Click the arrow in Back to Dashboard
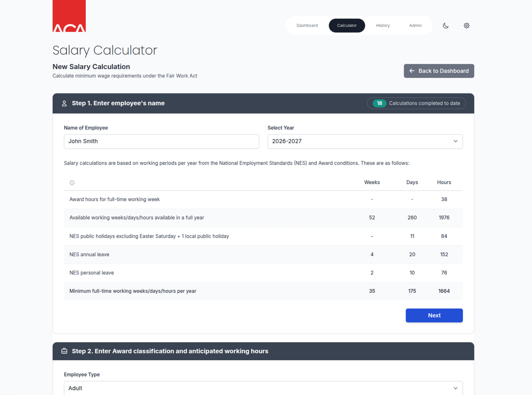The width and height of the screenshot is (532, 395). tap(412, 71)
